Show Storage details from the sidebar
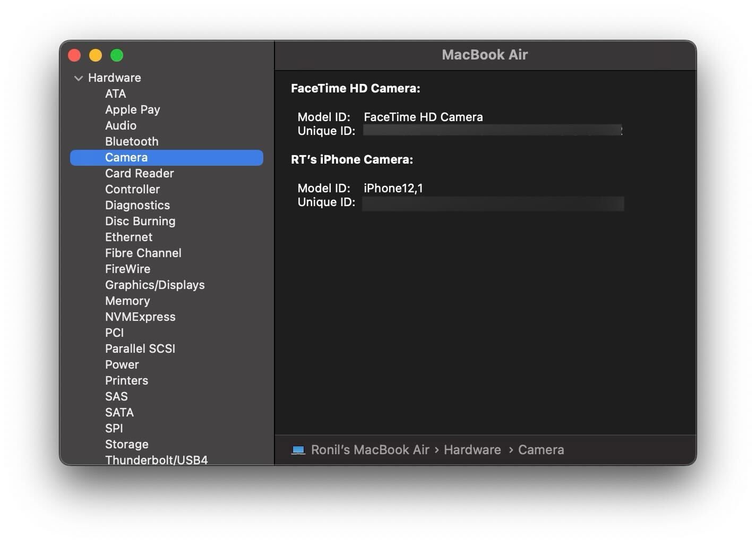Viewport: 756px width, 544px height. (x=126, y=444)
